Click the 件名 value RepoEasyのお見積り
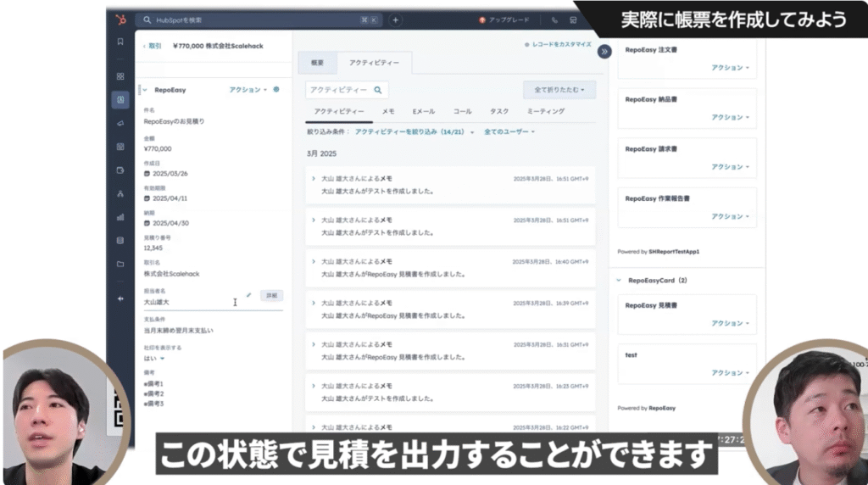Image resolution: width=868 pixels, height=485 pixels. 175,121
